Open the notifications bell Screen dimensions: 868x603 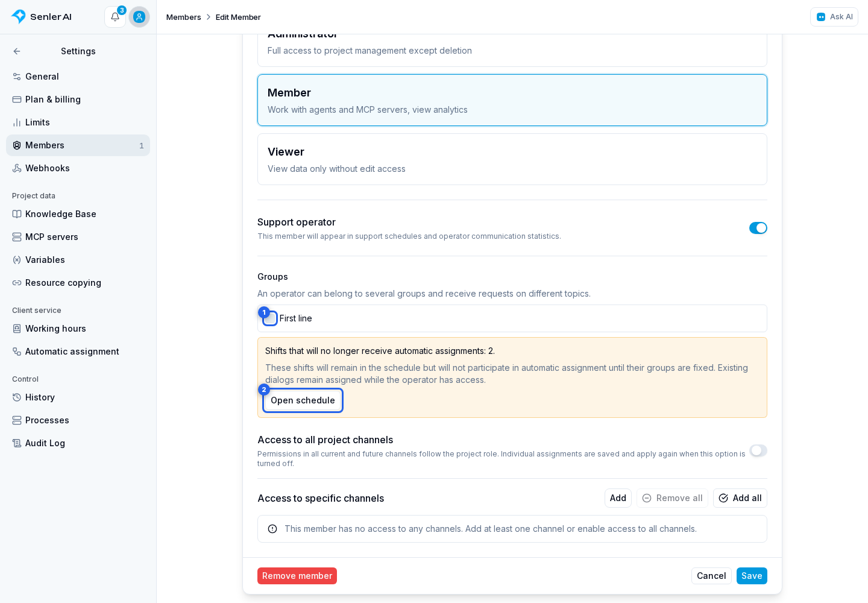point(115,17)
